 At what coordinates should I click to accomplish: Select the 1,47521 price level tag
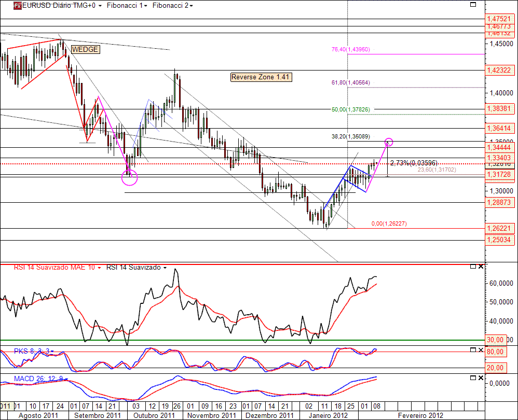click(x=499, y=19)
